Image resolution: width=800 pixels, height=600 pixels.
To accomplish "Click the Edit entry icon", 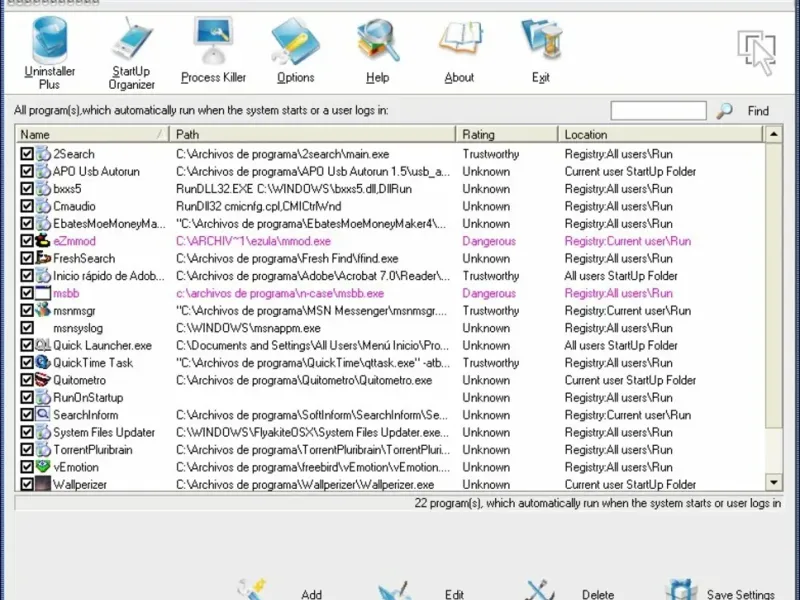I will click(x=395, y=591).
